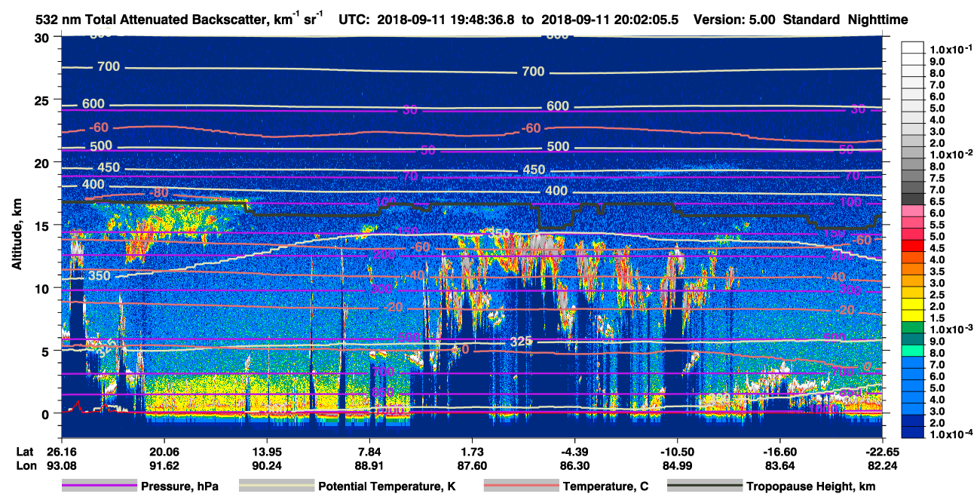Click the 'Temperature, C' legend label
Screen dimensions: 980x503
coord(605,486)
